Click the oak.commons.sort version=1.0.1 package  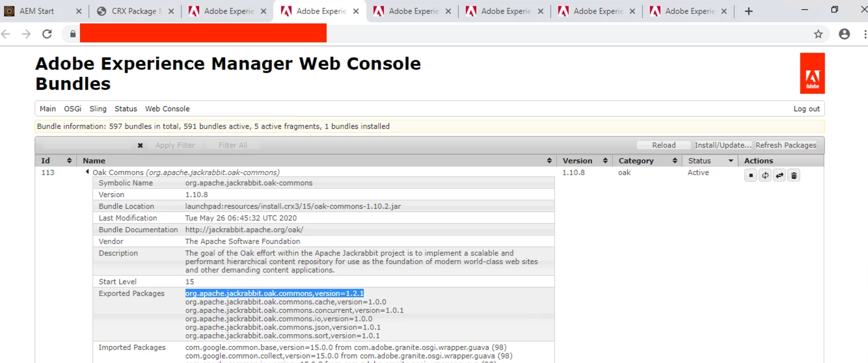click(x=282, y=336)
